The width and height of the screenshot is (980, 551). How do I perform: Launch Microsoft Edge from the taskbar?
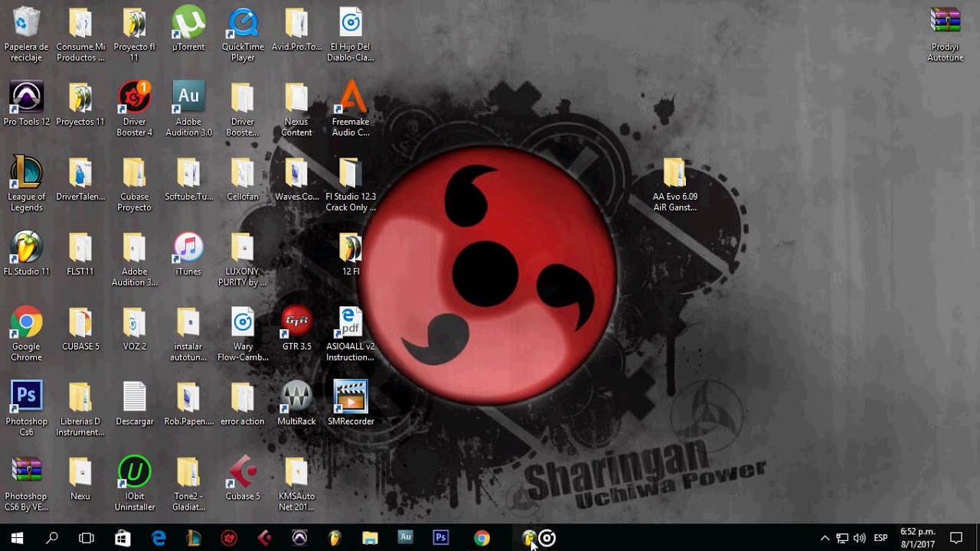158,538
